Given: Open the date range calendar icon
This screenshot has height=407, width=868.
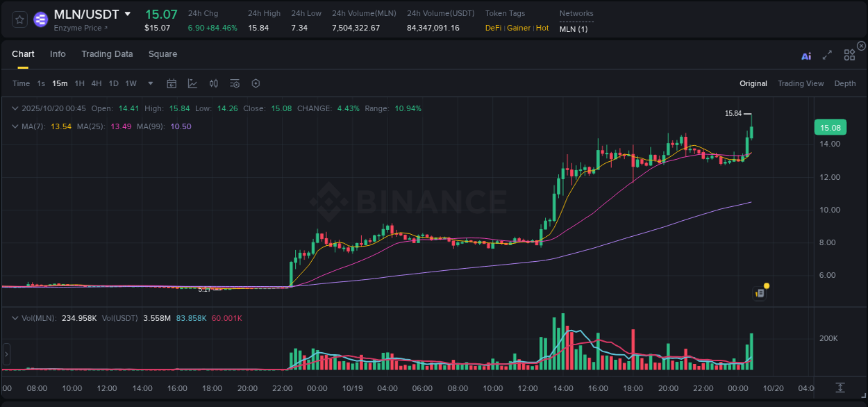Looking at the screenshot, I should point(172,83).
